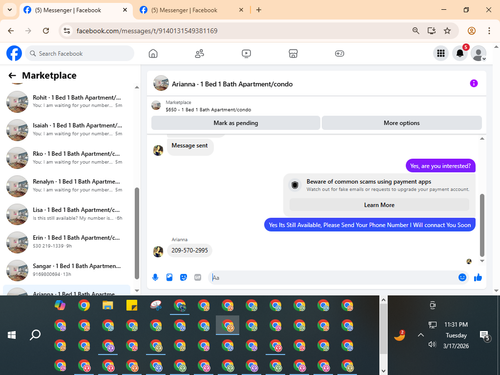The height and width of the screenshot is (375, 500).
Task: Open File Explorer from the taskbar
Action: coord(108,305)
